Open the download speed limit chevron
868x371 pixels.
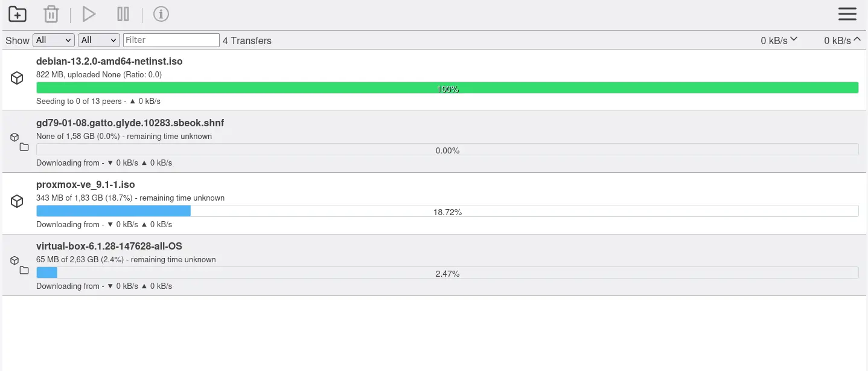794,39
